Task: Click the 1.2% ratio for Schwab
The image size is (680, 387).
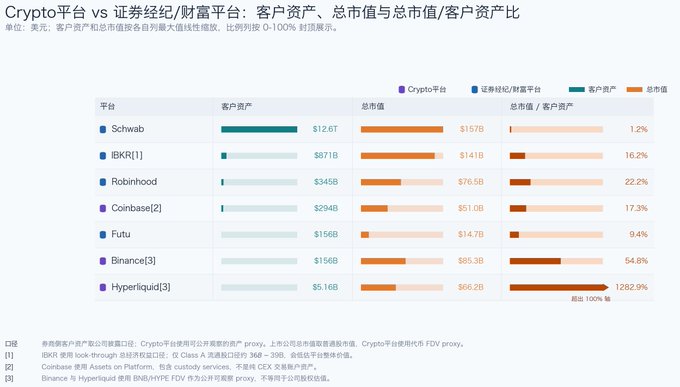Action: tap(638, 129)
